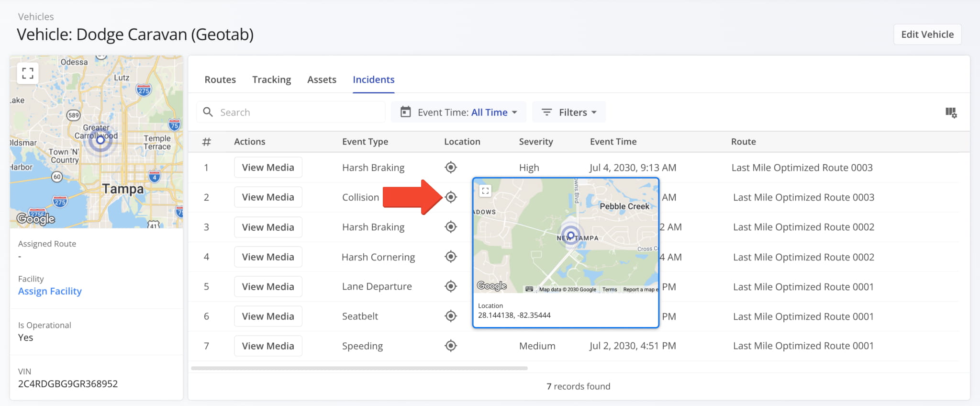The image size is (980, 406).
Task: View Media for incident row 3
Action: point(268,227)
